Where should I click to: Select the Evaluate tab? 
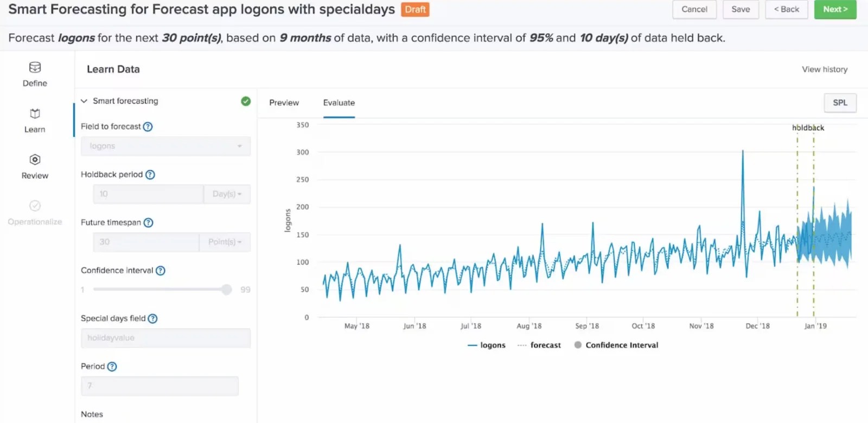(339, 102)
